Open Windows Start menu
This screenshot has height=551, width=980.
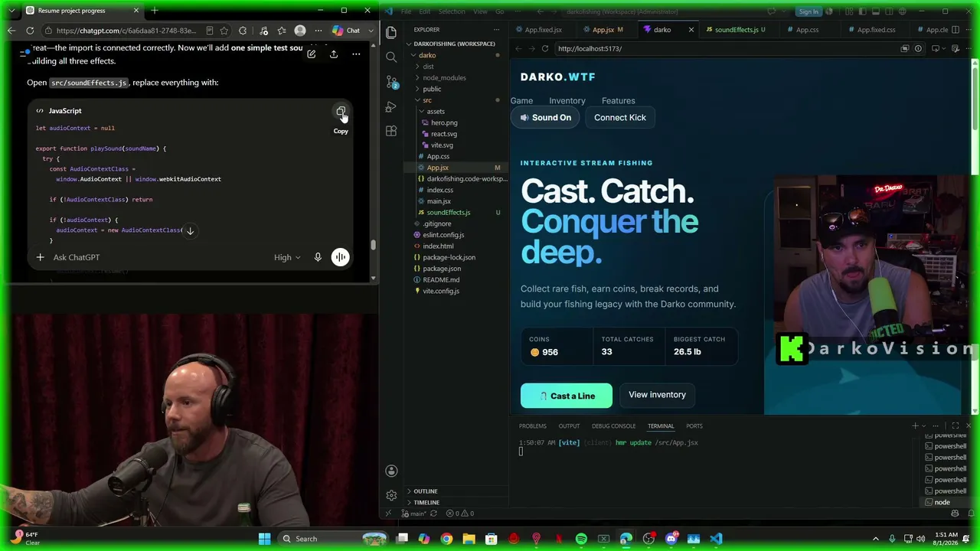(x=264, y=539)
